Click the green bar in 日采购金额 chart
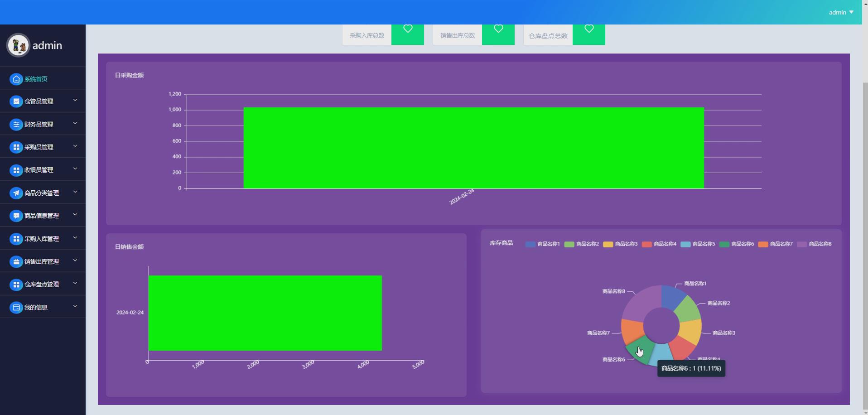 [x=474, y=148]
